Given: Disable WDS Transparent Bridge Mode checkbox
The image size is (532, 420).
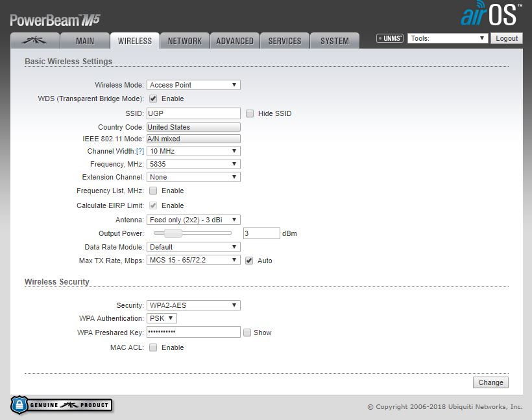Looking at the screenshot, I should tap(153, 99).
